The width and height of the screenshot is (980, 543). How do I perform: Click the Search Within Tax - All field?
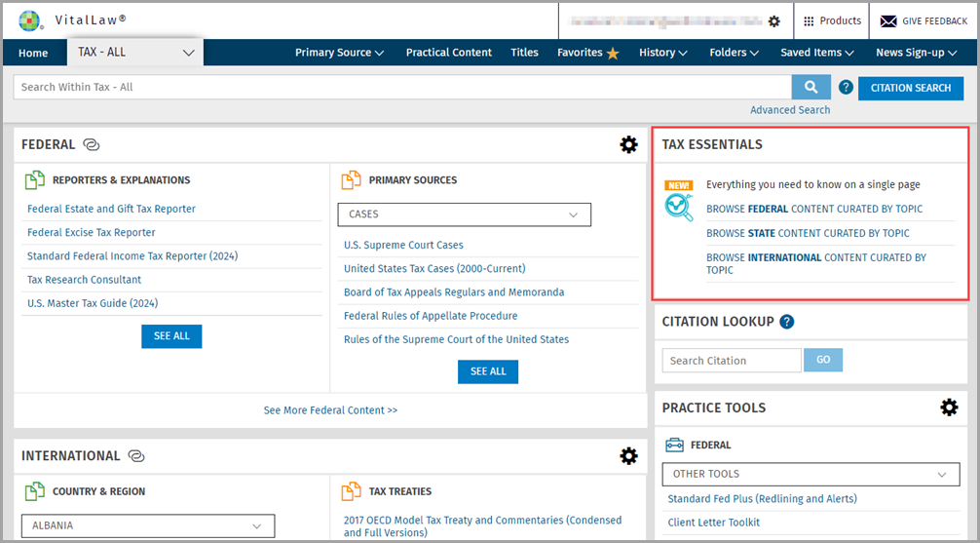tap(402, 87)
